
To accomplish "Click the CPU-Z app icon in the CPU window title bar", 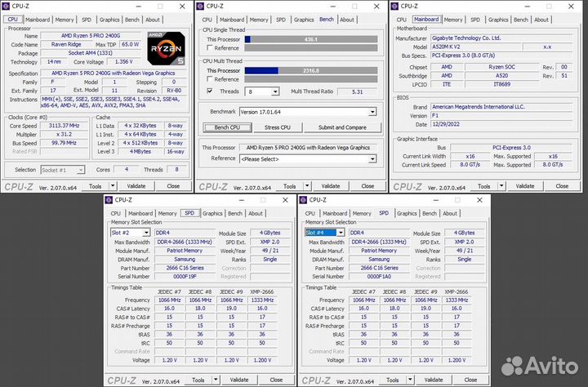I will click(6, 6).
